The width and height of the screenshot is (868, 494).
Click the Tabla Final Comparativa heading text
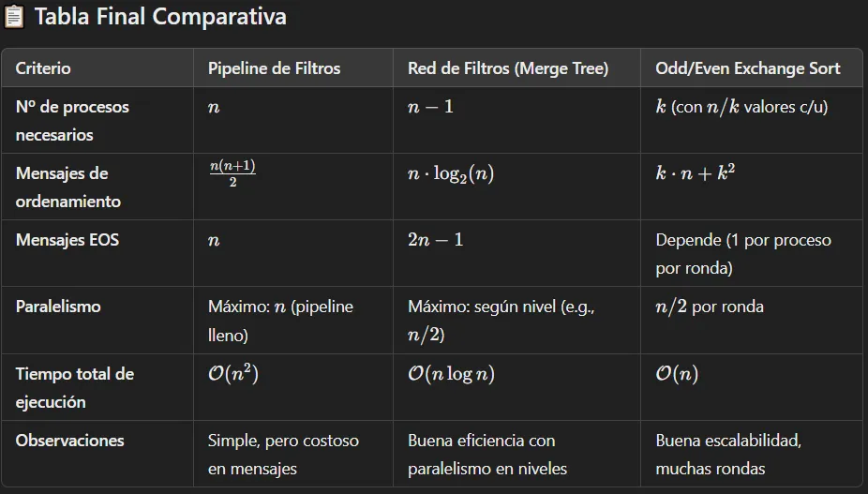click(x=159, y=17)
